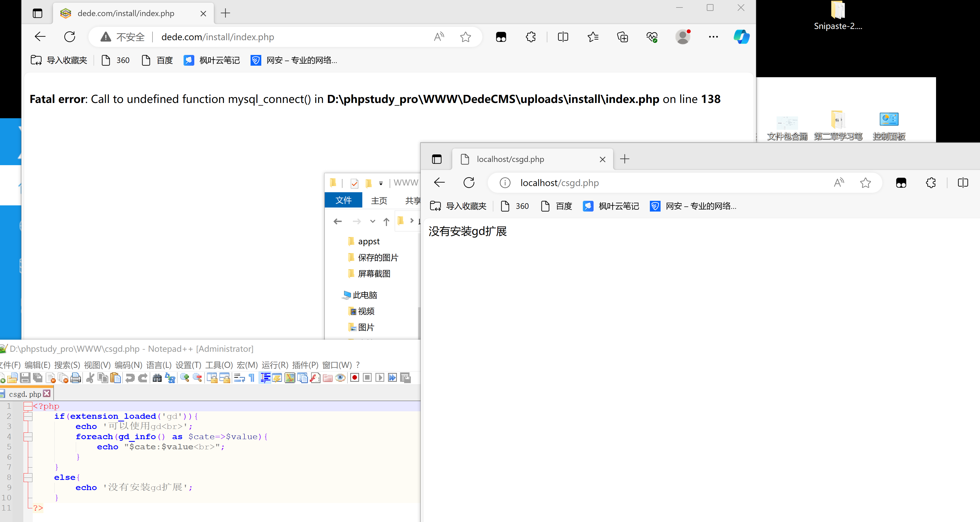Zoom out with the magnifier minus icon
The image size is (980, 522).
point(198,378)
